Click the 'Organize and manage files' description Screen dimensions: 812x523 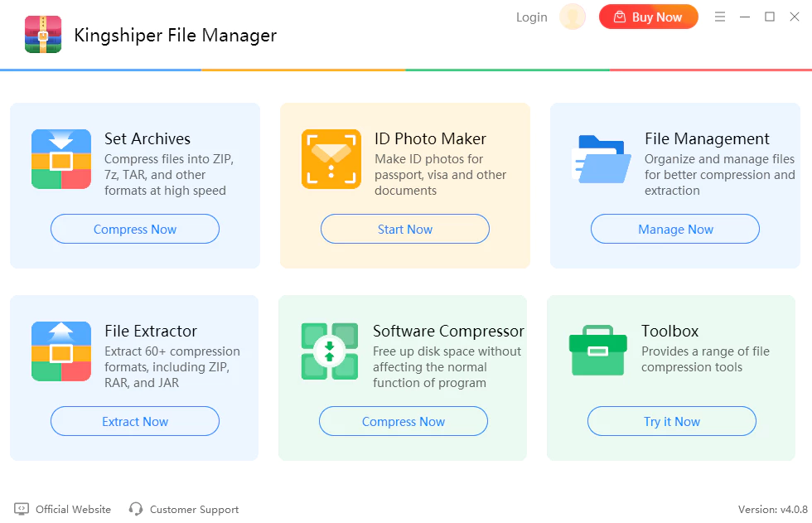coord(720,175)
